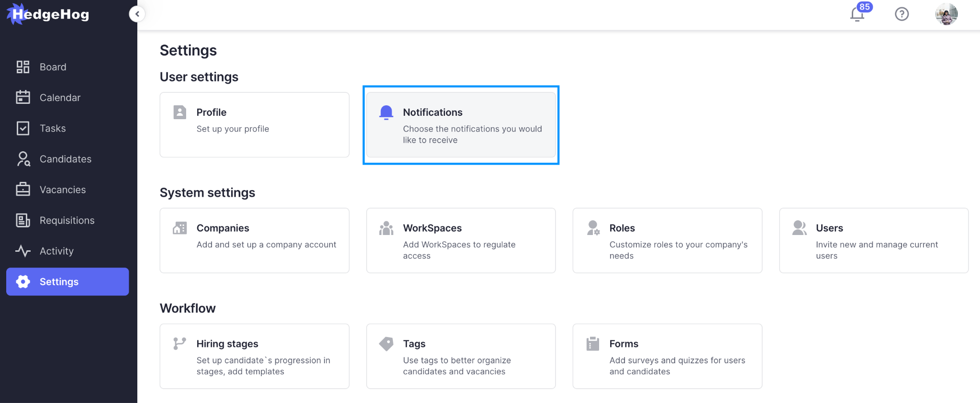
Task: Open the notifications bell showing 85 alerts
Action: coord(857,14)
